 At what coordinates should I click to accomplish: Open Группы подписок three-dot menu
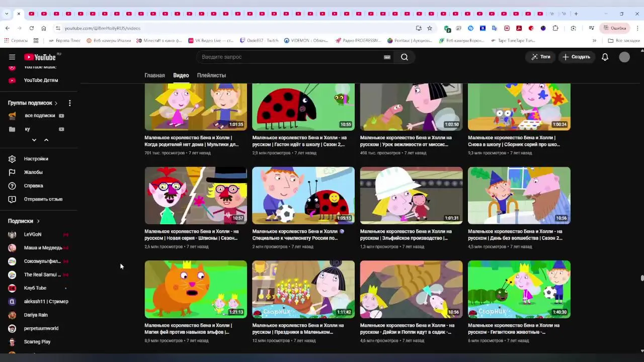pyautogui.click(x=70, y=103)
